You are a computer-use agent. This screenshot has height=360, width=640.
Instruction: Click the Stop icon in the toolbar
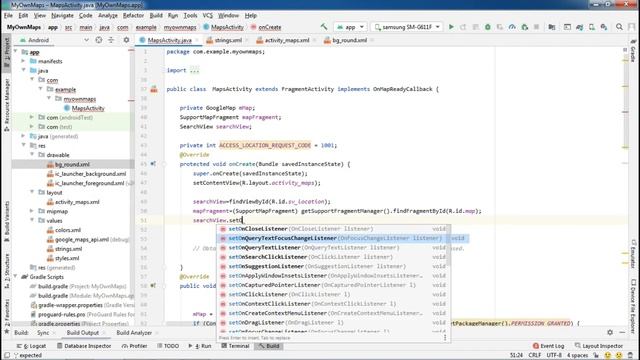[x=536, y=27]
